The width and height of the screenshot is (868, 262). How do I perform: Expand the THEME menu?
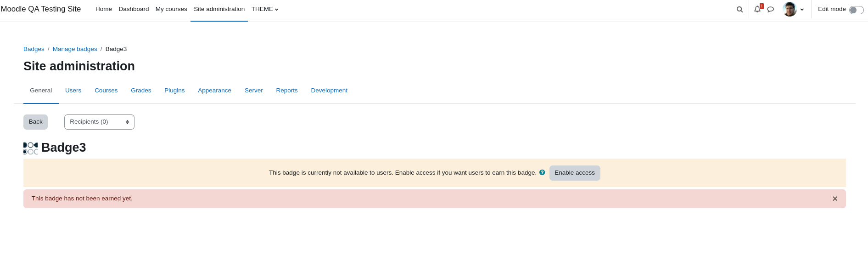[x=265, y=9]
